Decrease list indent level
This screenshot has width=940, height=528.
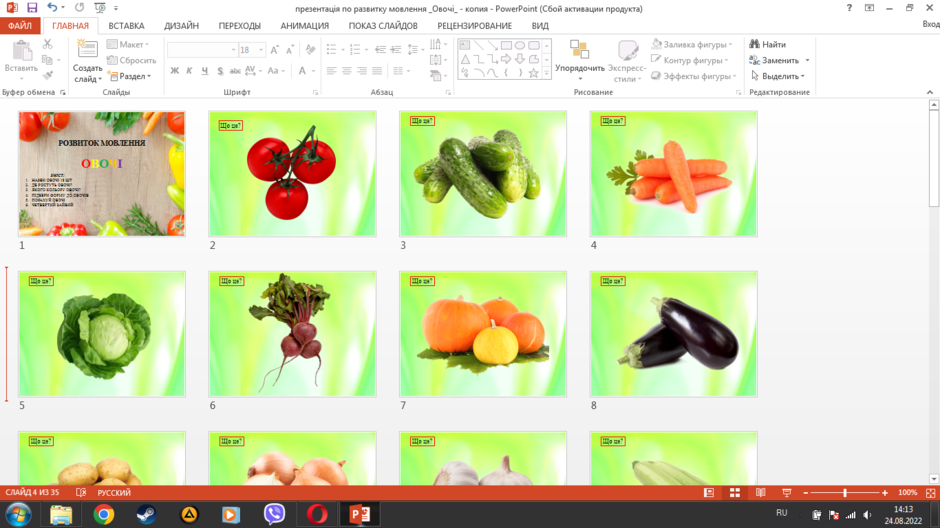coord(380,49)
